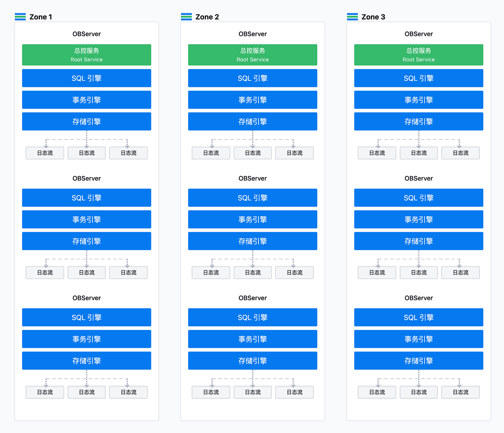504x433 pixels.
Task: Click leftmost 日志流 under Zone 1's bottom OBServer
Action: tap(45, 392)
